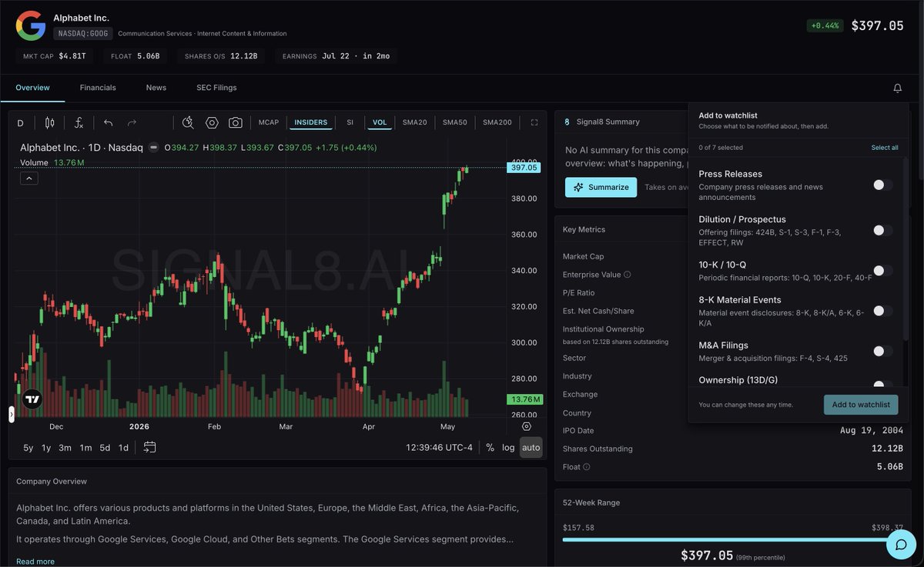Screen dimensions: 924x567
Task: Open the date range calendar icon
Action: (149, 447)
